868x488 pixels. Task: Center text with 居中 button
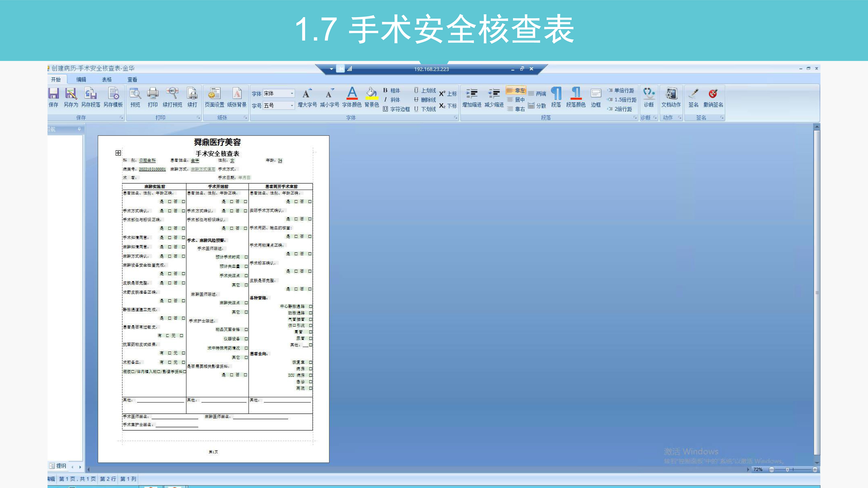pyautogui.click(x=516, y=100)
